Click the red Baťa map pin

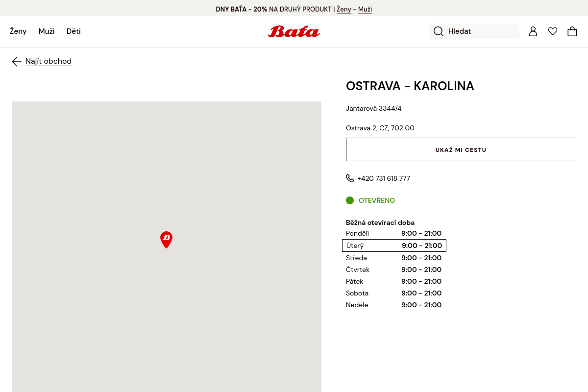pyautogui.click(x=166, y=240)
